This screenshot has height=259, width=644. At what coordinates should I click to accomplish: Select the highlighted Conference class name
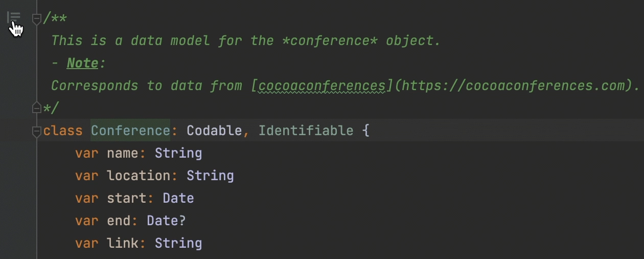[x=130, y=131]
